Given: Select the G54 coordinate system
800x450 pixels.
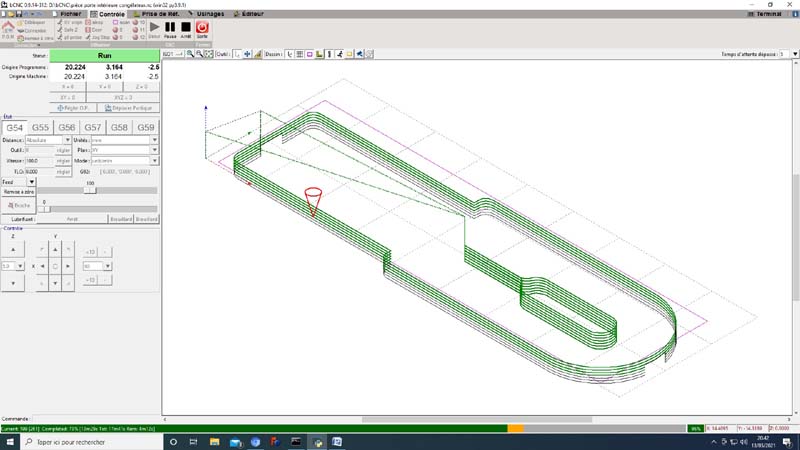Looking at the screenshot, I should pyautogui.click(x=15, y=128).
